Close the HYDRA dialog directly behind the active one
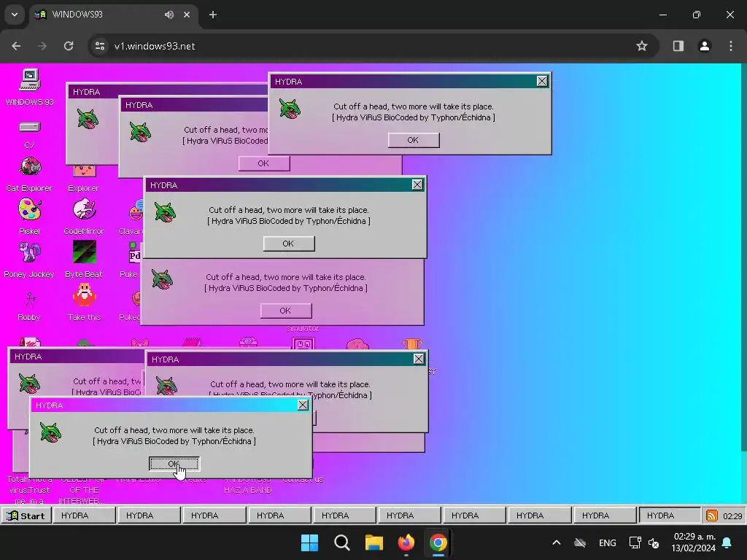Screen dimensions: 747x560 pyautogui.click(x=419, y=359)
